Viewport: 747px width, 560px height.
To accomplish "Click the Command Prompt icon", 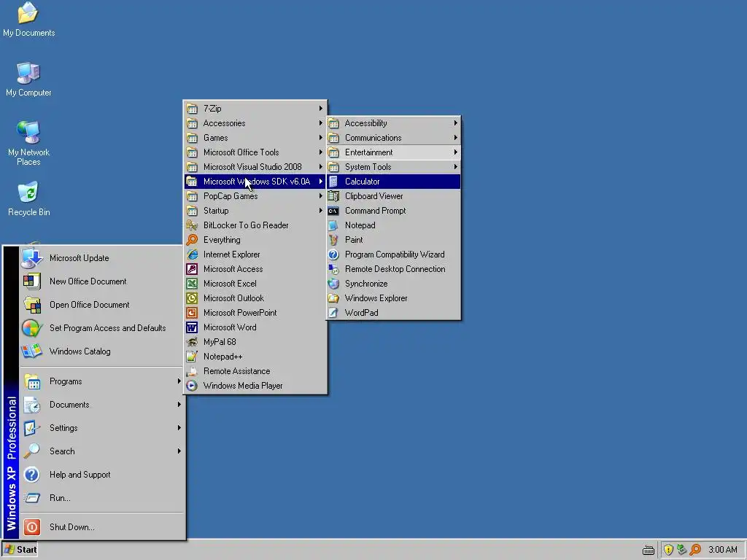I will point(333,211).
